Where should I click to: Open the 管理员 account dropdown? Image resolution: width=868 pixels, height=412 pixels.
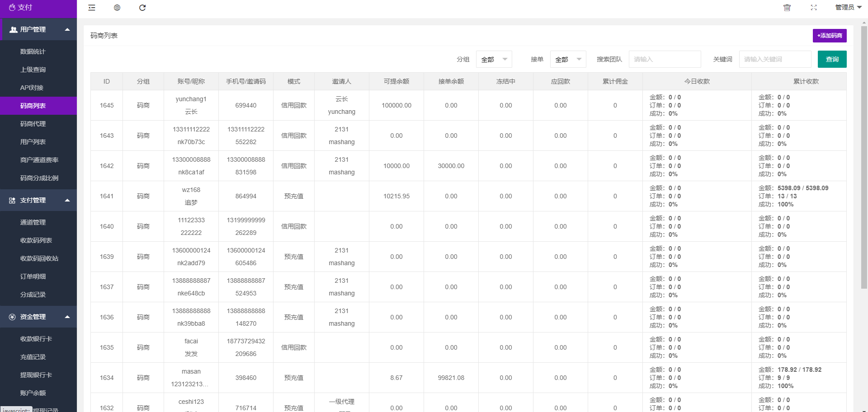[848, 7]
